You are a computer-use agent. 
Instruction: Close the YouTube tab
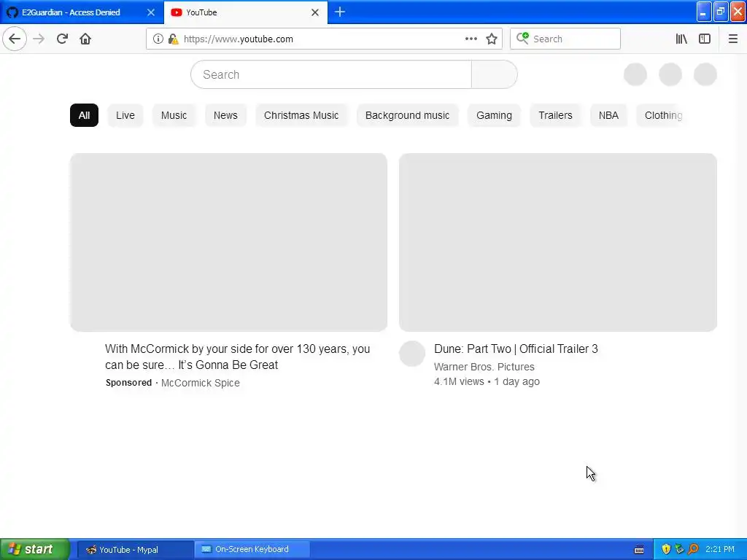tap(315, 12)
